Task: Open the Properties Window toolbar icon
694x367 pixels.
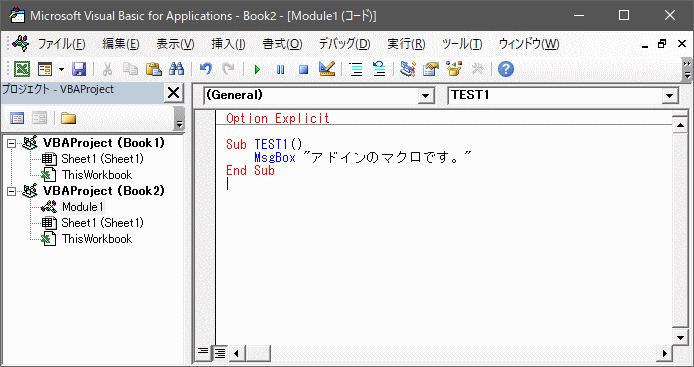Action: point(430,69)
